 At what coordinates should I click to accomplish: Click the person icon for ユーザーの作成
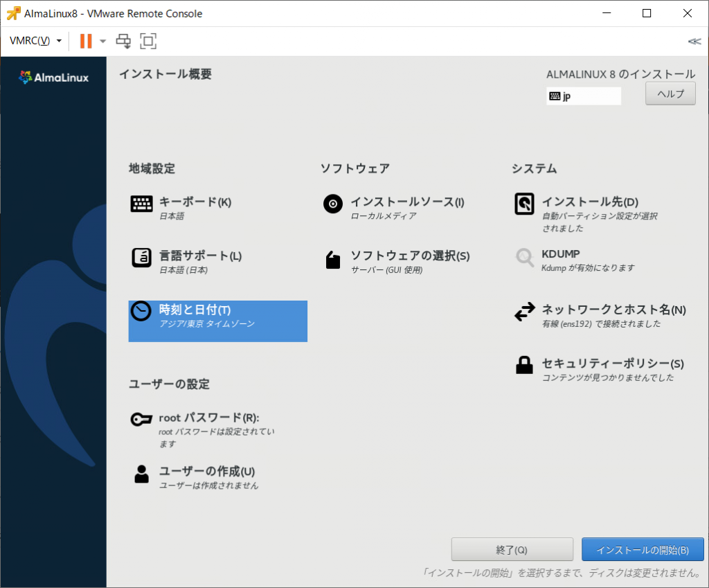[141, 474]
